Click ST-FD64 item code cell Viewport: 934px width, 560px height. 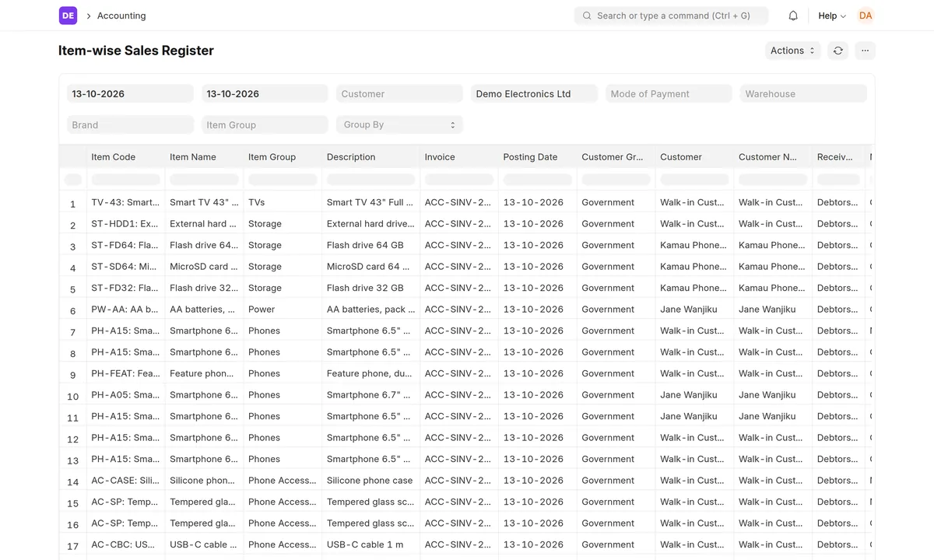tap(125, 245)
